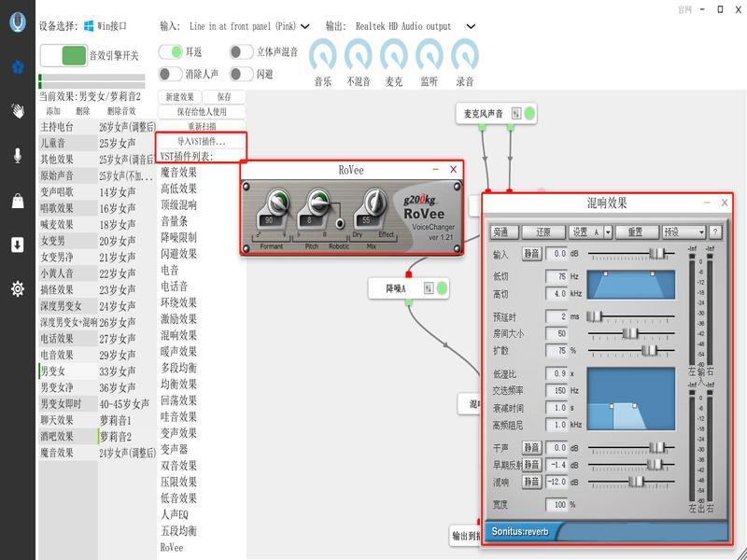Click the clapping hands sidebar icon
747x560 pixels.
18,111
